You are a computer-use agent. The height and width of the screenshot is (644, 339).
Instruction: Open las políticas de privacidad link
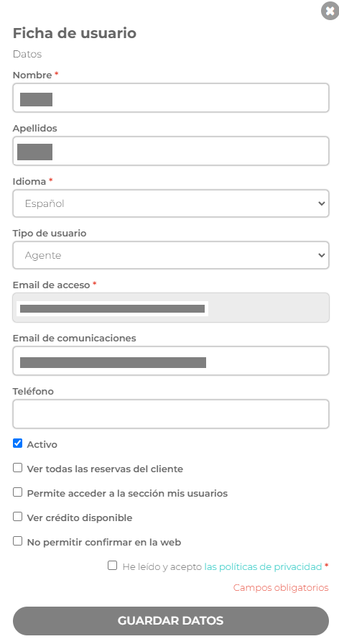tap(263, 567)
